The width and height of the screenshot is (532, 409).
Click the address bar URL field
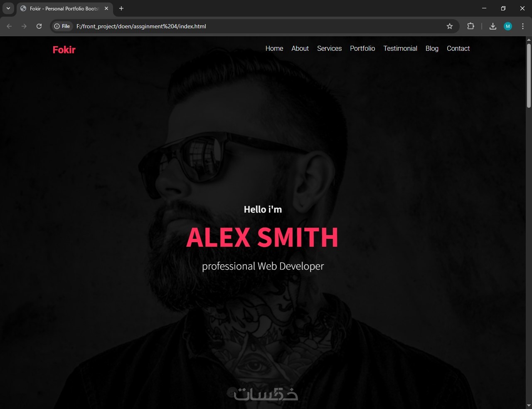point(258,26)
